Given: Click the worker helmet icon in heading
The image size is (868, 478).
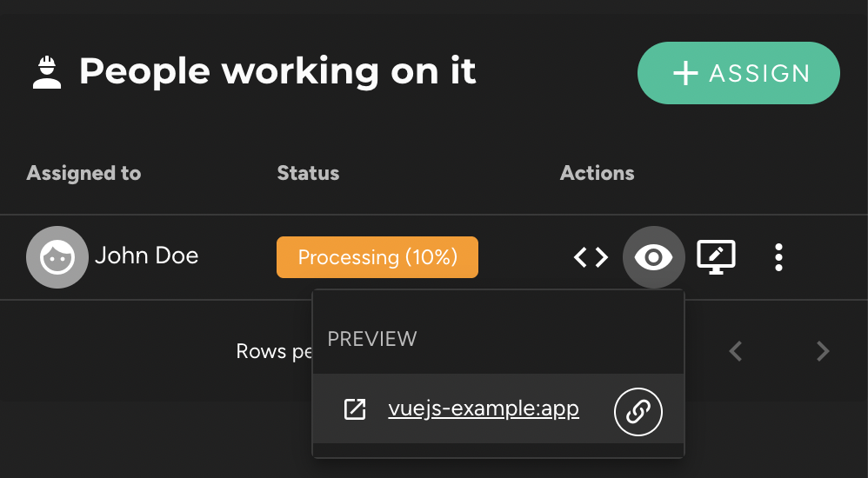Looking at the screenshot, I should [46, 72].
